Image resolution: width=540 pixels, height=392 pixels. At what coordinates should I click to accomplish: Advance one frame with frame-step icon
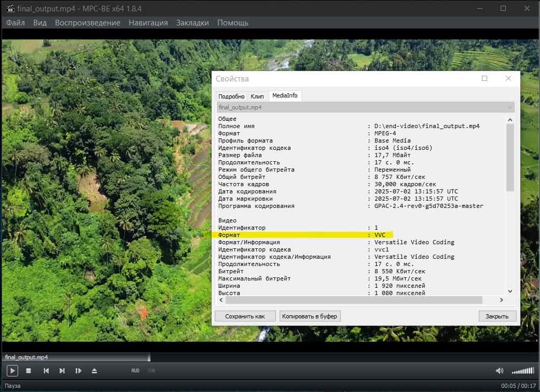(78, 371)
